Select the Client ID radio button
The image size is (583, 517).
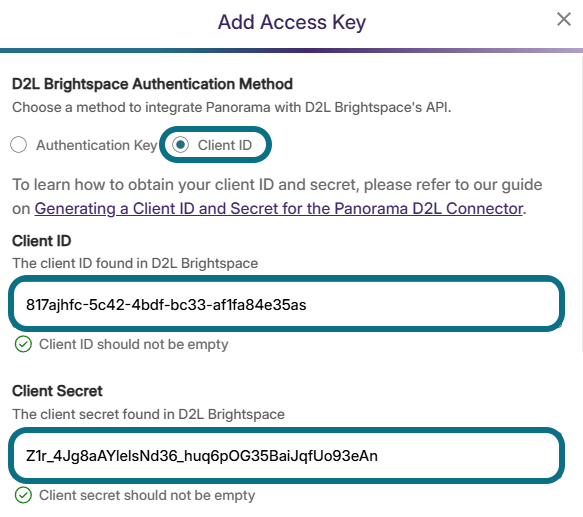[181, 145]
